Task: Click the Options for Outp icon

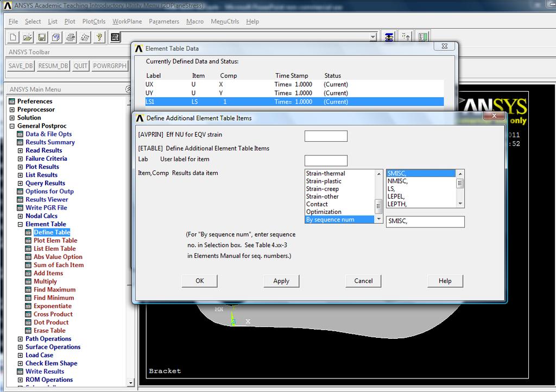Action: 20,192
